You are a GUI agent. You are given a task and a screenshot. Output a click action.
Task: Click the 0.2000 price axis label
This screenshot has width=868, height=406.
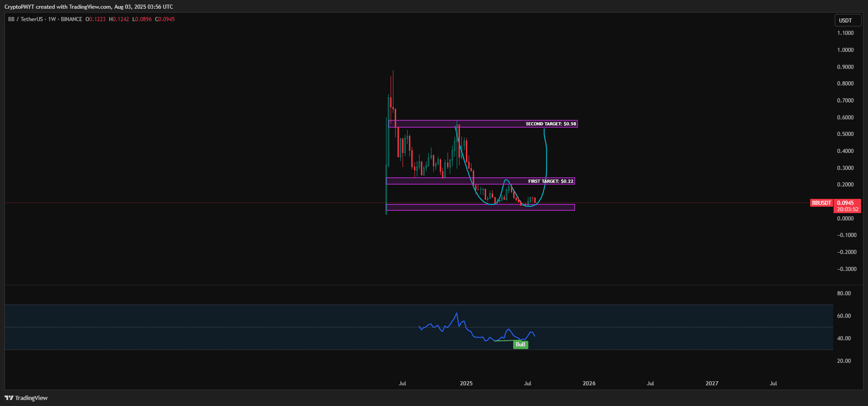coord(846,185)
